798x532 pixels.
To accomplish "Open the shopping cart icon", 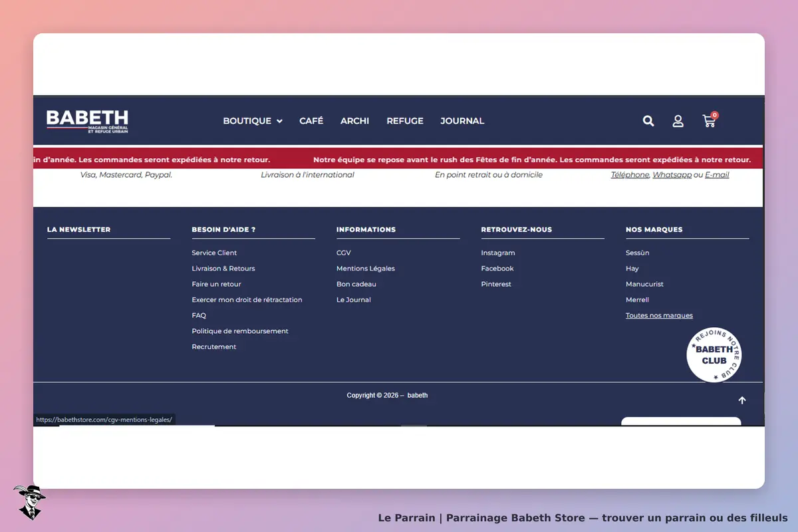I will [710, 120].
